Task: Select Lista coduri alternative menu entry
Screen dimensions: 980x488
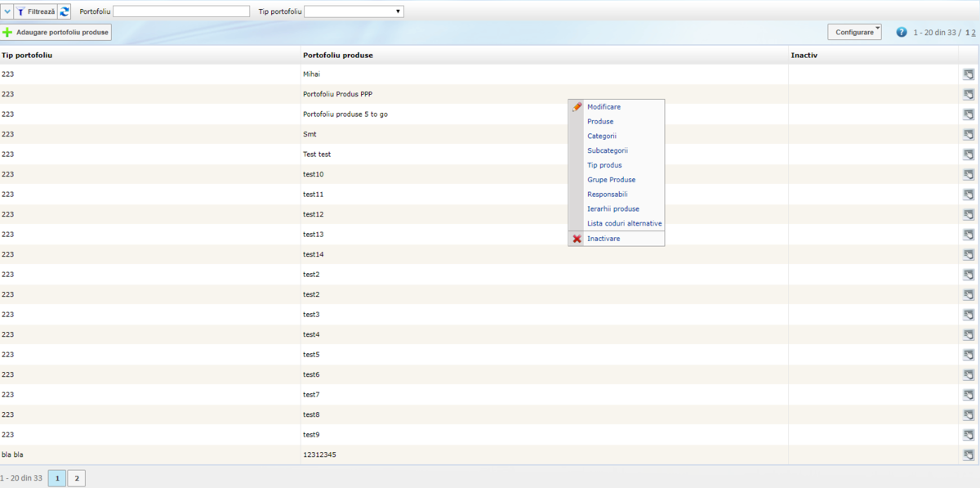Action: 624,223
